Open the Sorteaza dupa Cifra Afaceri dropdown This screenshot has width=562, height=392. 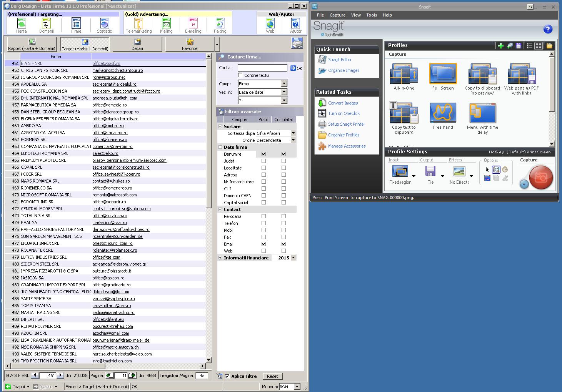pyautogui.click(x=293, y=133)
